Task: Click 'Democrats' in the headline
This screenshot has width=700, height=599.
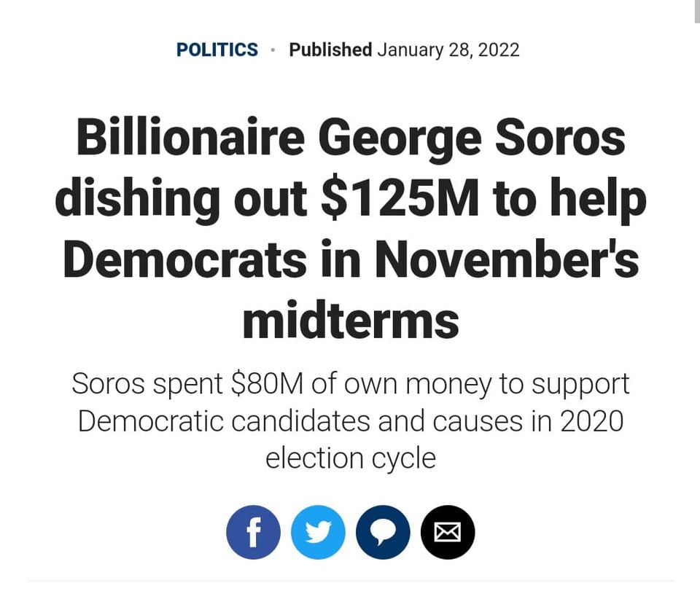Action: pyautogui.click(x=184, y=259)
